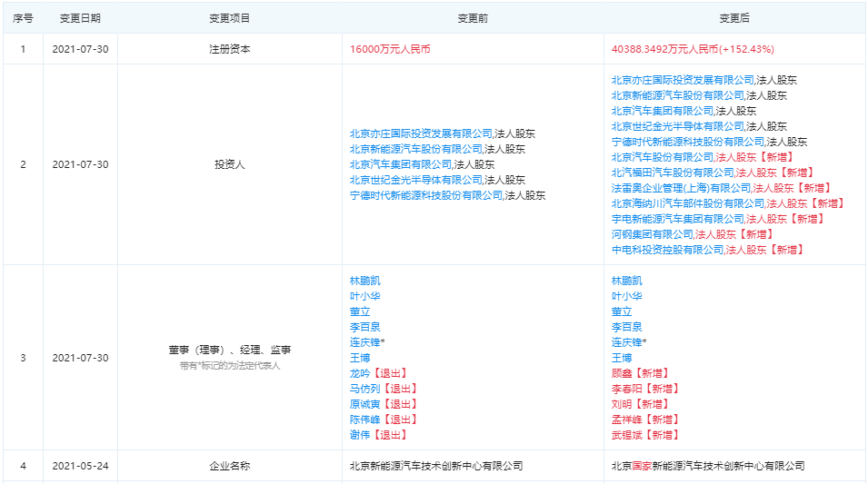Open newly added member 李春阳 link

tap(626, 389)
